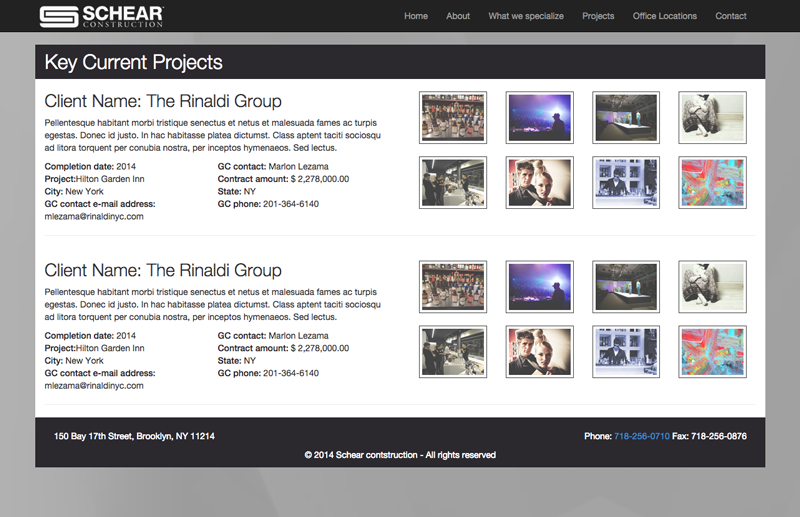Open the About menu item
Viewport: 800px width, 517px height.
458,16
